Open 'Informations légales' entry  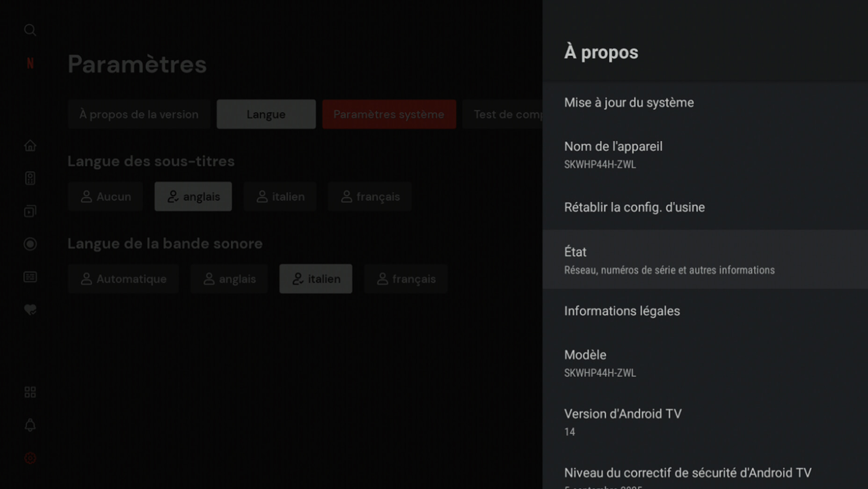pos(705,311)
